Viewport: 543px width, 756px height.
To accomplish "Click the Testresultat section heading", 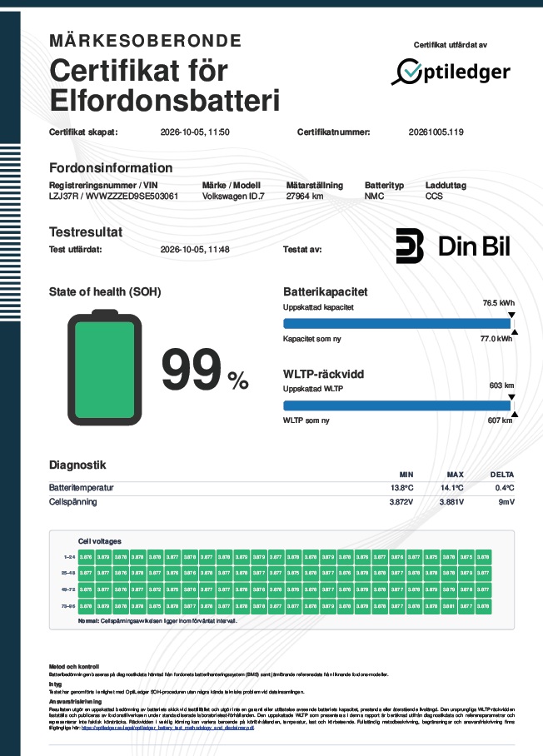I will click(86, 232).
